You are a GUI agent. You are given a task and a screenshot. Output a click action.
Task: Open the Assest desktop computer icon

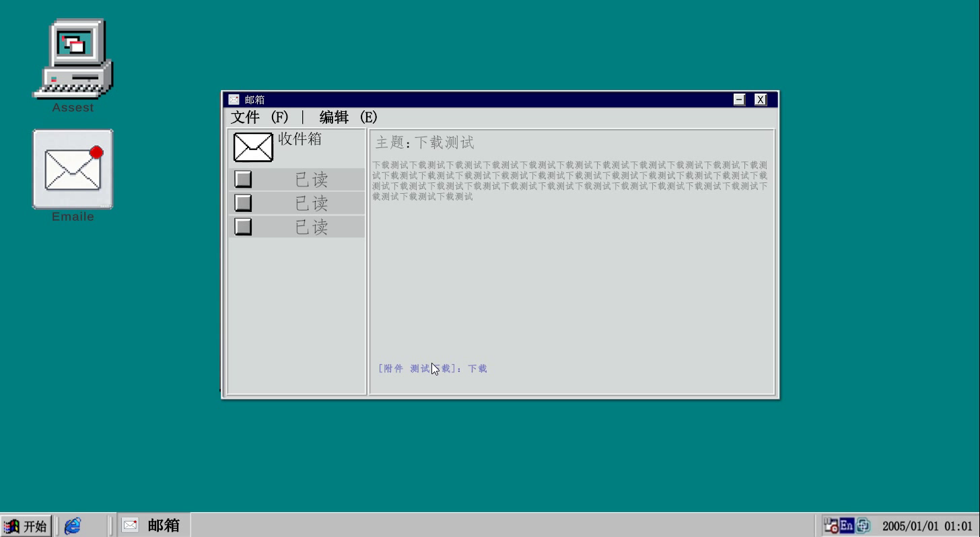(x=73, y=59)
